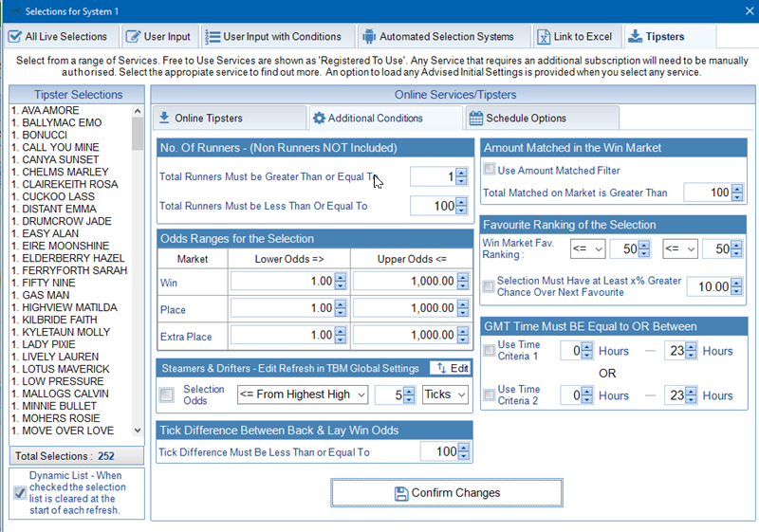The image size is (759, 532).
Task: Click the download arrow icon beside Online Tipsters
Action: pyautogui.click(x=164, y=118)
